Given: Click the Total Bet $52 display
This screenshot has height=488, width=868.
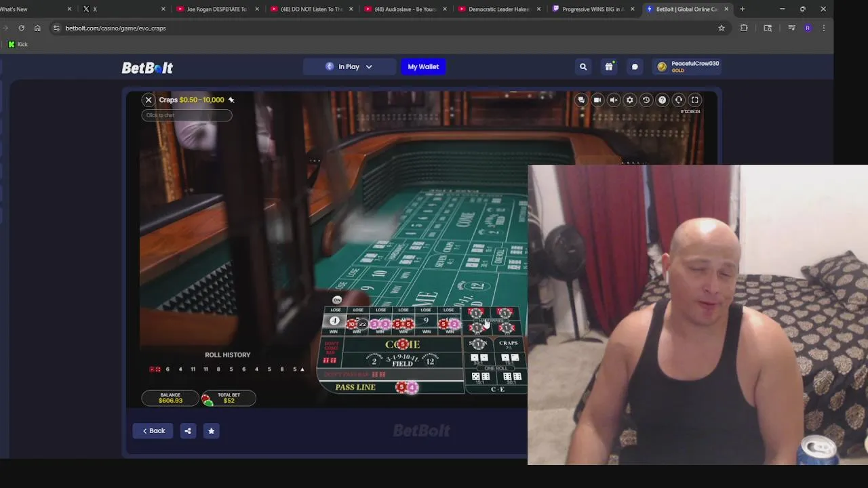Looking at the screenshot, I should [229, 398].
